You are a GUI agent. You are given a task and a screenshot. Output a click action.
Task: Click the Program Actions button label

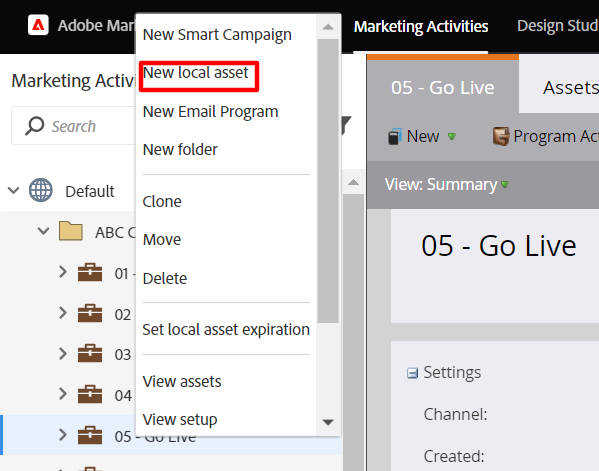click(556, 136)
